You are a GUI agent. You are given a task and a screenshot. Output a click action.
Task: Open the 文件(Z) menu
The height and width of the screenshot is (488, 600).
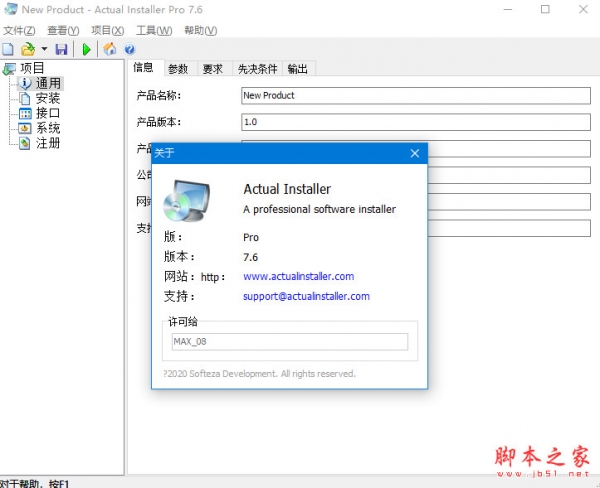click(19, 30)
